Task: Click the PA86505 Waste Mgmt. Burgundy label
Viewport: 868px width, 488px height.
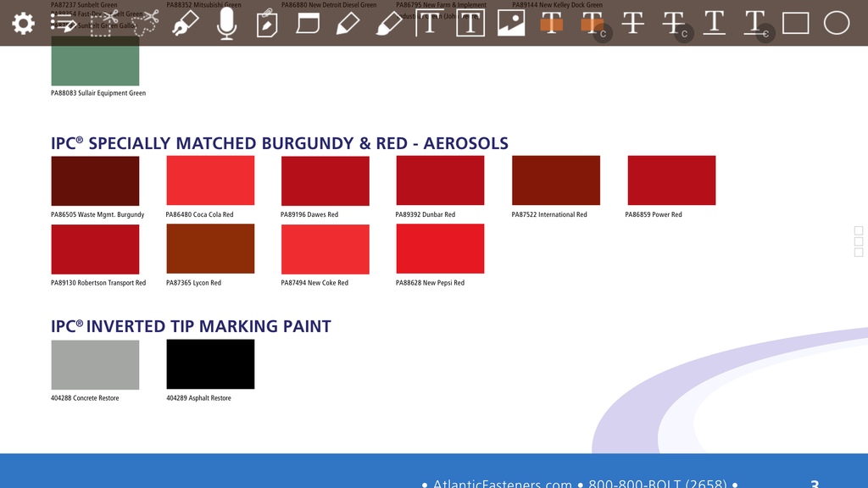Action: tap(97, 214)
